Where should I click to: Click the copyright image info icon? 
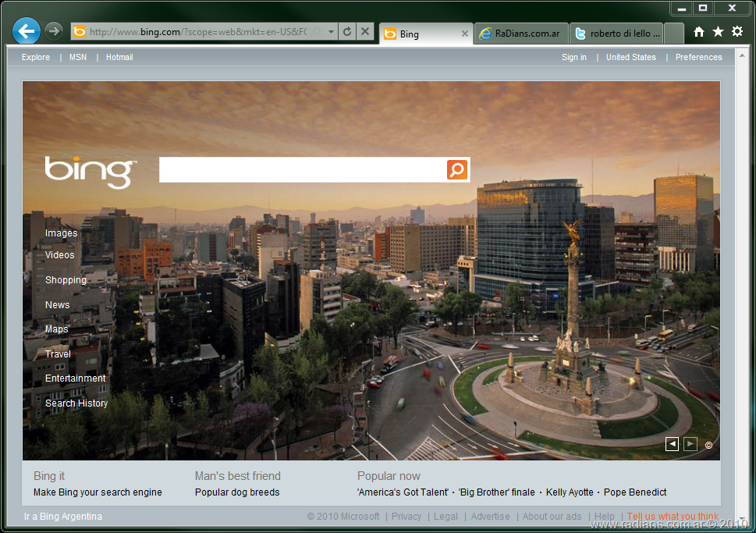point(708,446)
